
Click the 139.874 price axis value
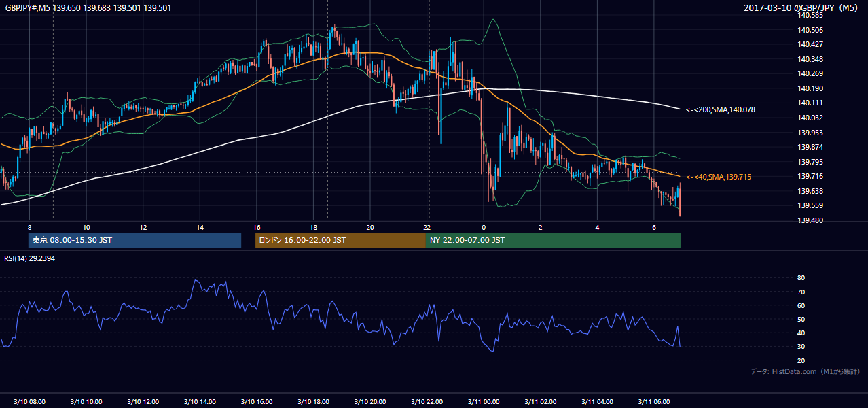coord(811,147)
